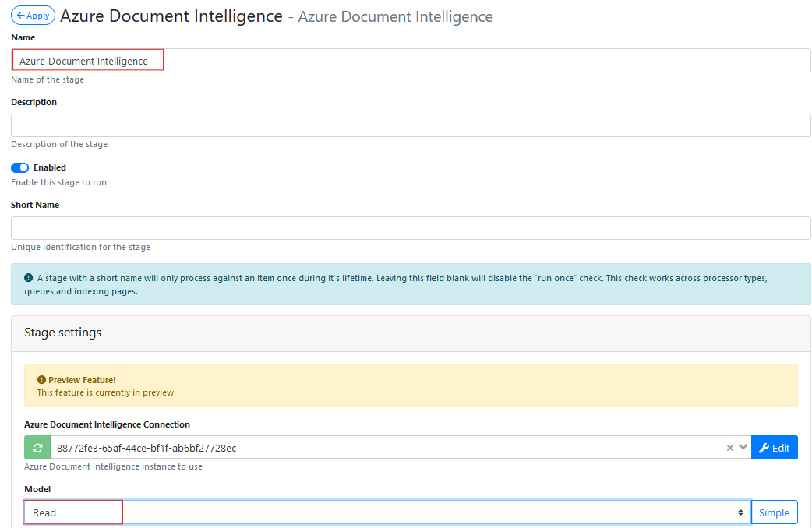Viewport: 812px width, 528px height.
Task: Focus the Description text field
Action: tap(411, 125)
